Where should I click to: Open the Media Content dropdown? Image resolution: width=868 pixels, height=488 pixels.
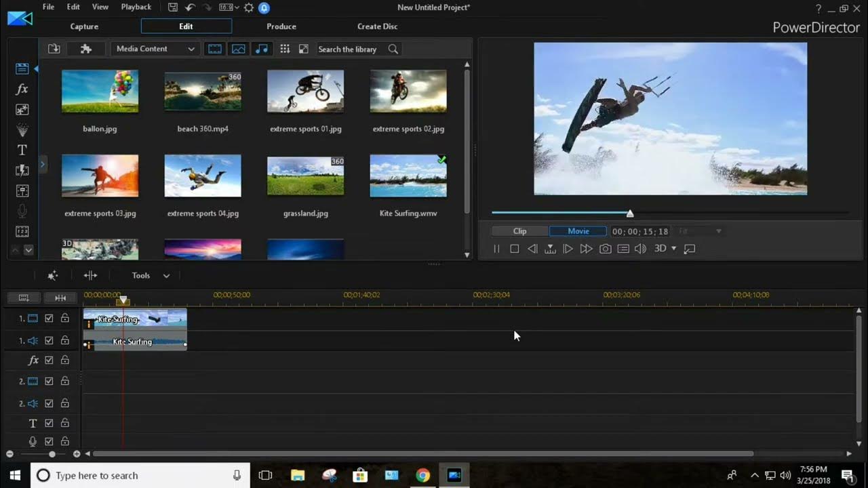155,49
